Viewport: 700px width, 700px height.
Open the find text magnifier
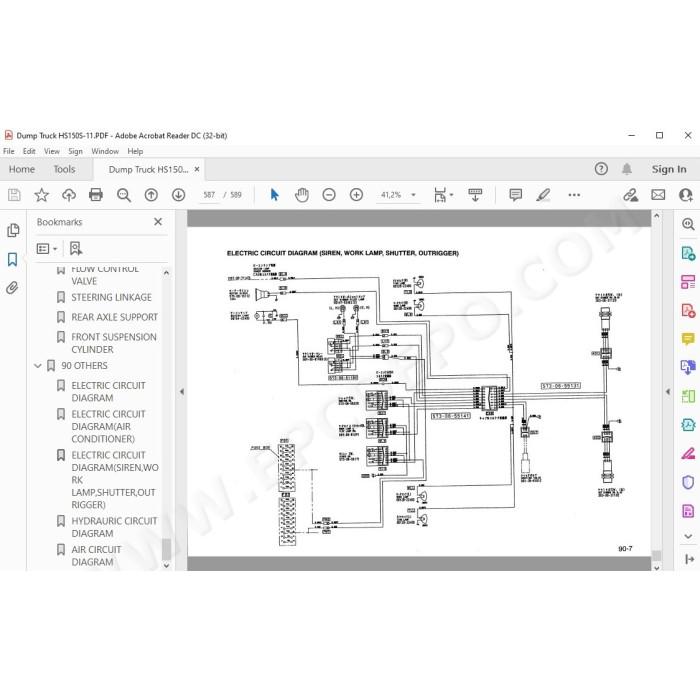pos(124,195)
